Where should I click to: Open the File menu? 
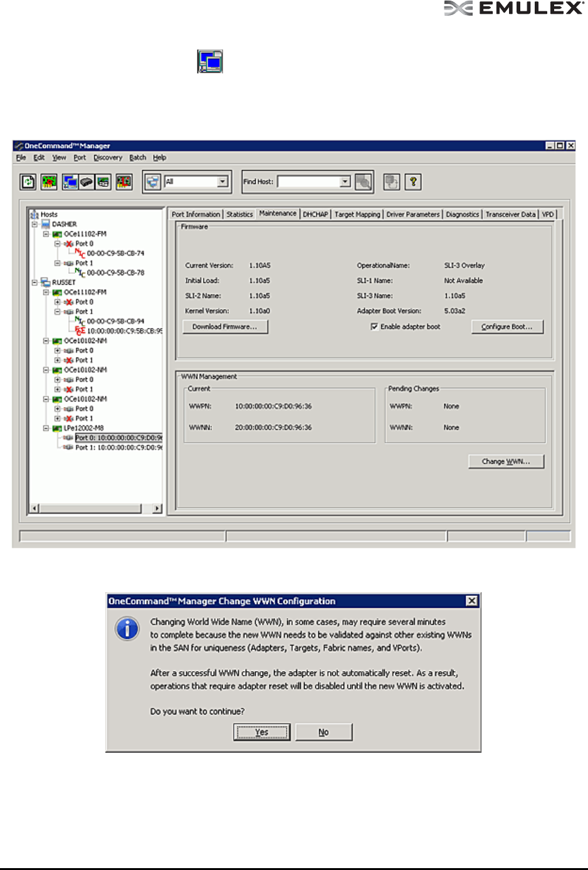pos(21,158)
